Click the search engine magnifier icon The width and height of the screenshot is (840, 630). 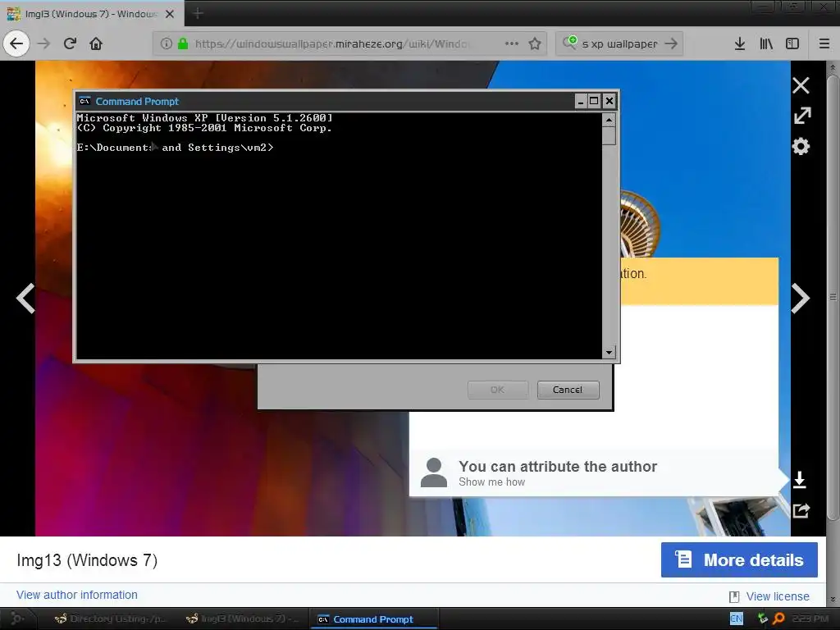click(x=569, y=43)
